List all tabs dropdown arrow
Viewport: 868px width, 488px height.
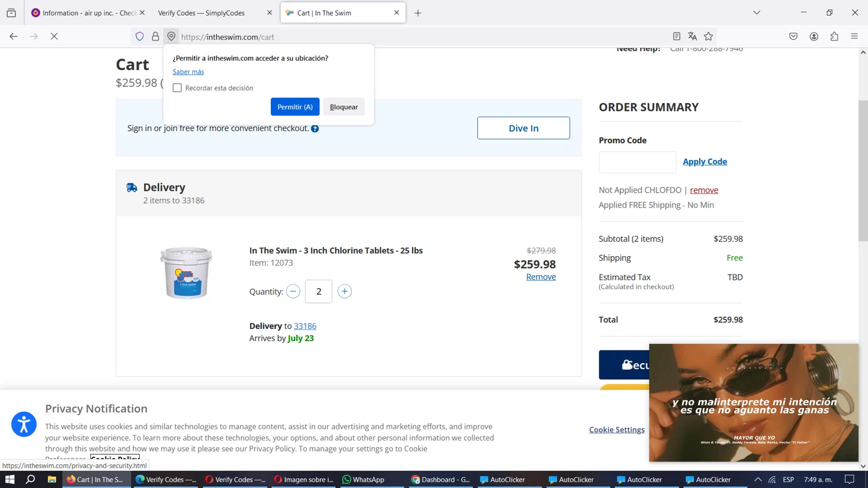pos(756,13)
